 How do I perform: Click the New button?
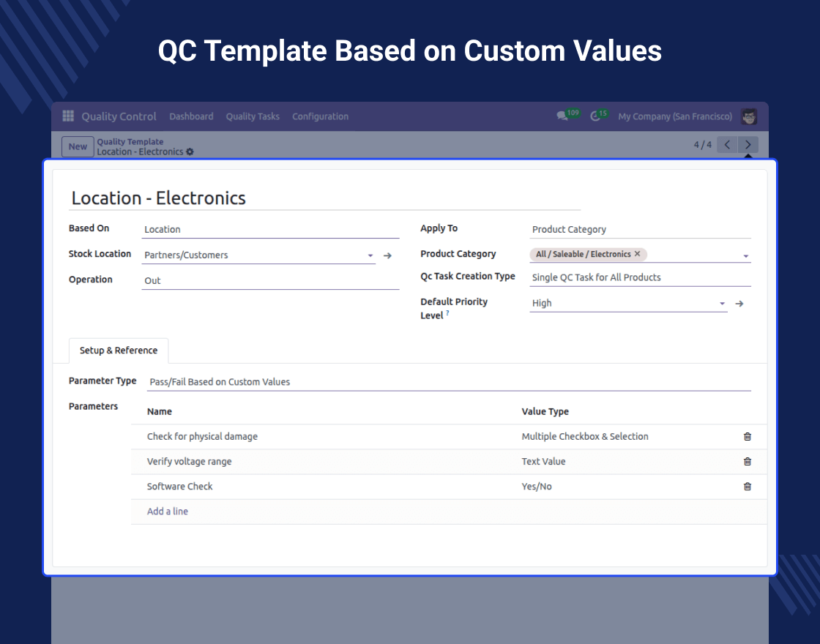coord(78,146)
